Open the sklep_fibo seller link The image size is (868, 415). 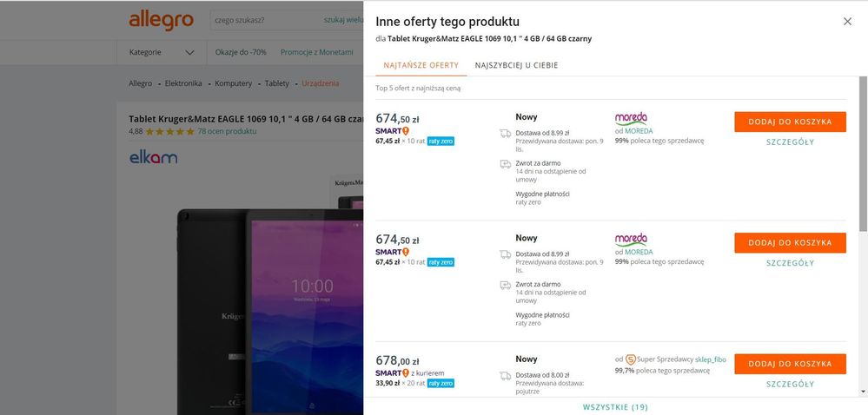710,359
